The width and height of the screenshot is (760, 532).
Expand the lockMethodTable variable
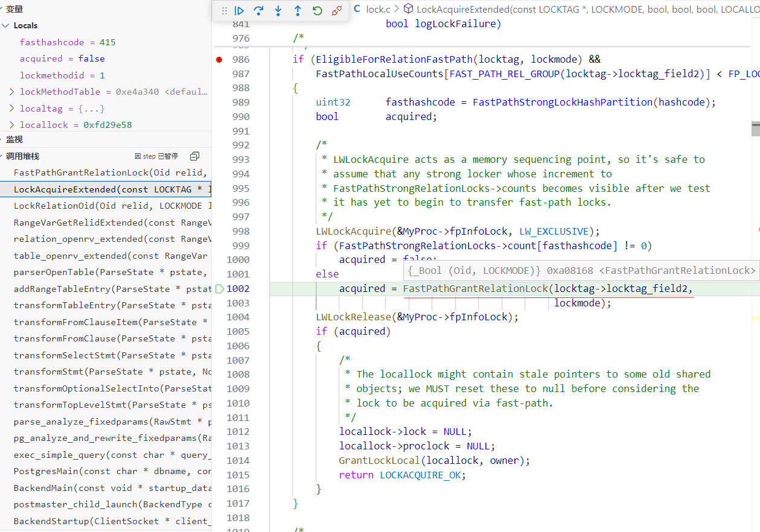click(x=12, y=92)
